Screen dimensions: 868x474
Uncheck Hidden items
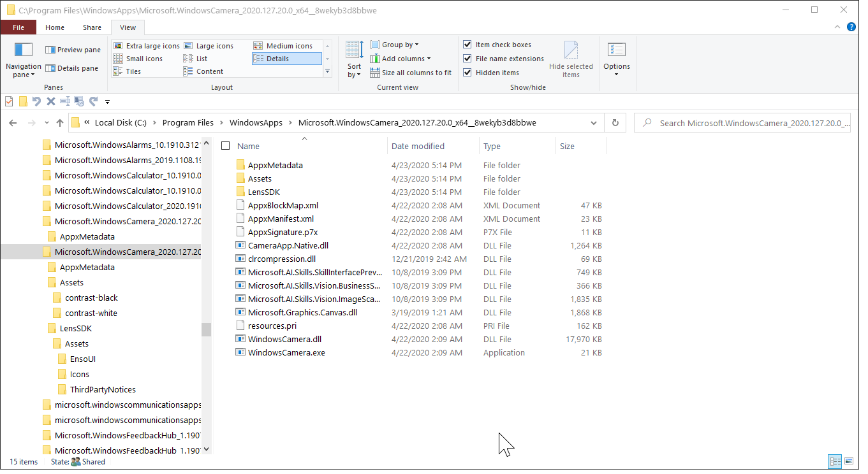click(x=467, y=73)
